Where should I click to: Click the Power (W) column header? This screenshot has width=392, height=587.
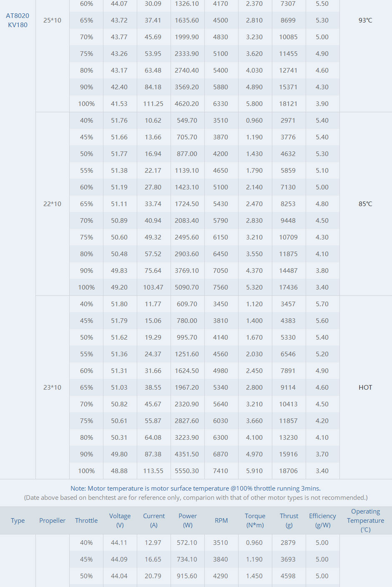pos(188,520)
